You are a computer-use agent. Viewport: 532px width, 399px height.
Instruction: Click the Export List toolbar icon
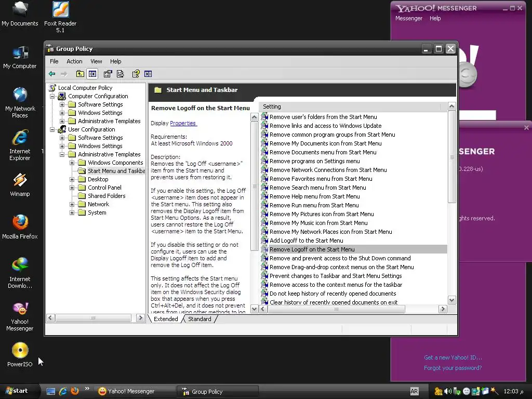click(x=120, y=74)
